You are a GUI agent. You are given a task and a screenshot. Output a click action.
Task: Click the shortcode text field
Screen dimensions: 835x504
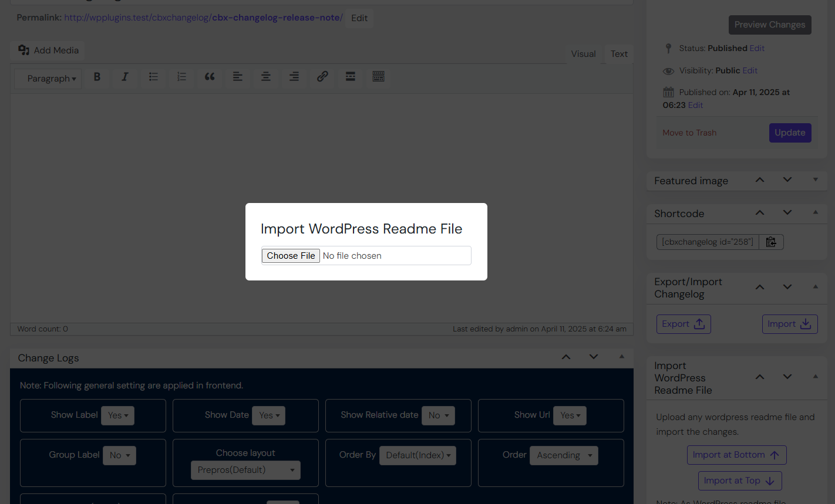click(x=708, y=242)
